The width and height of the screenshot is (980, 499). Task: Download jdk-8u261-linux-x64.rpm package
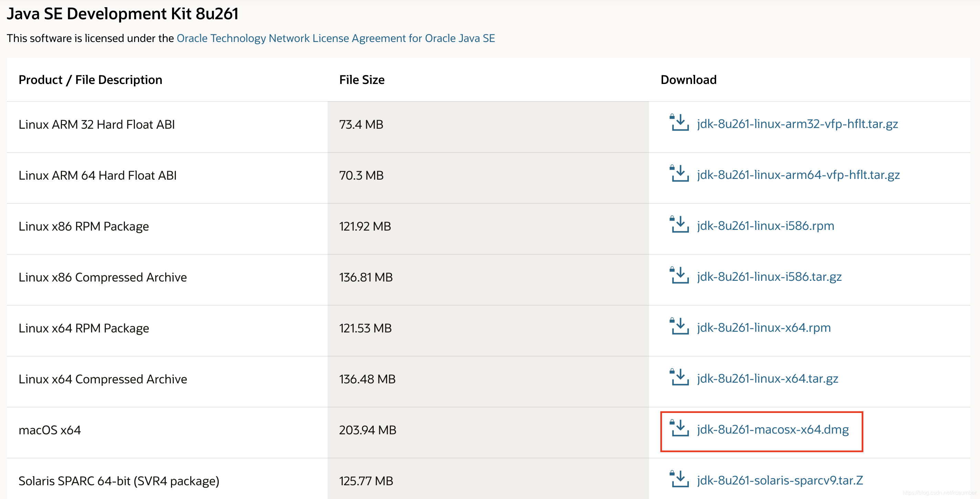[764, 328]
